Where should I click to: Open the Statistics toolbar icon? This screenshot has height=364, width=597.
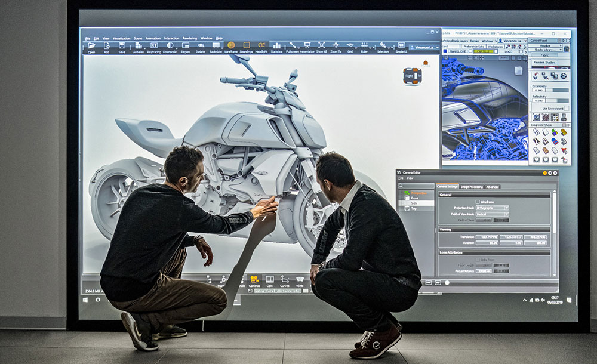pos(276,46)
